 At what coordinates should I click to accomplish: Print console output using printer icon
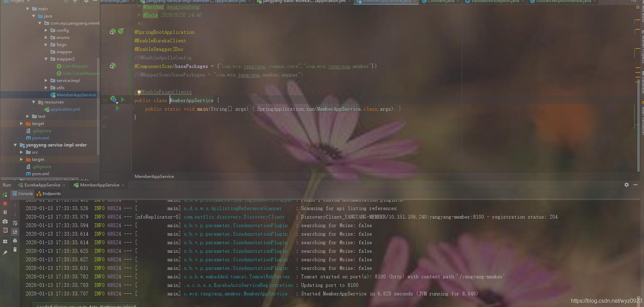[15, 241]
